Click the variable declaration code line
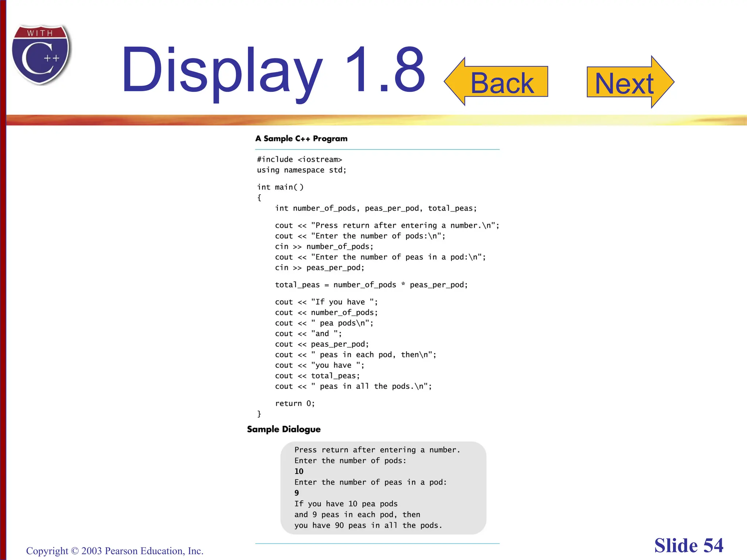 click(376, 208)
